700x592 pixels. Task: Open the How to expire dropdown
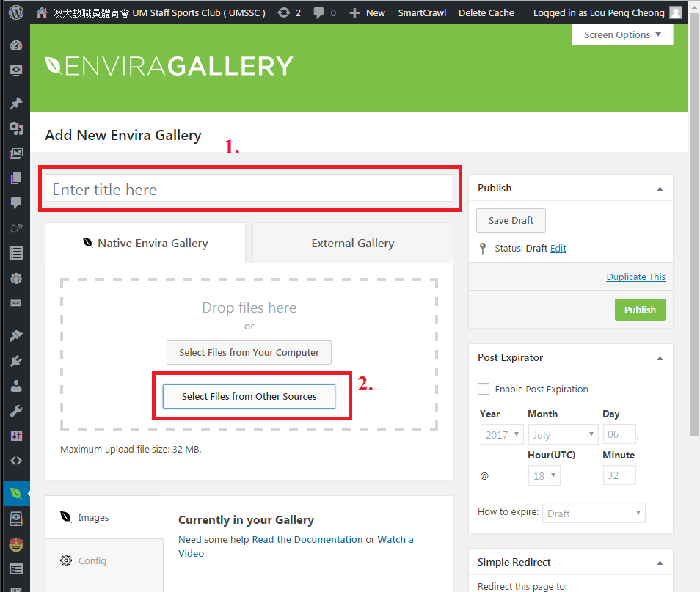594,513
